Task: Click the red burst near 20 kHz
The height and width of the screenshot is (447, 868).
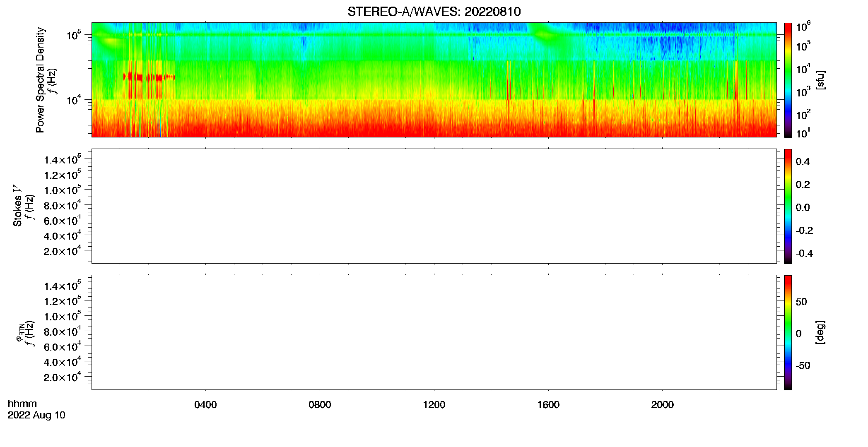Action: 149,77
